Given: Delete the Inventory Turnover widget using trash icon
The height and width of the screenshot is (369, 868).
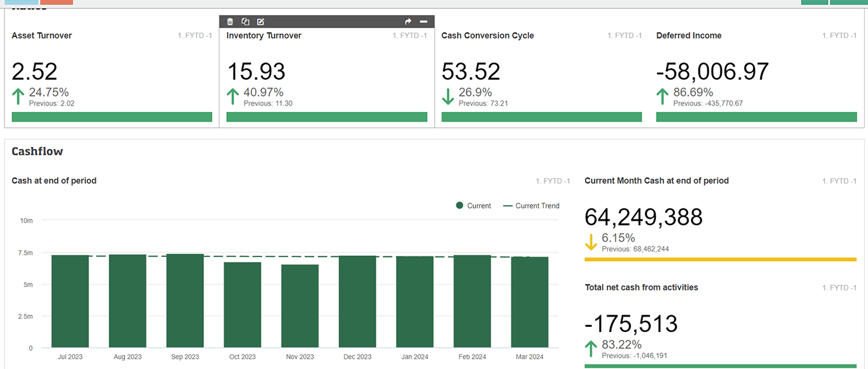Looking at the screenshot, I should (230, 21).
